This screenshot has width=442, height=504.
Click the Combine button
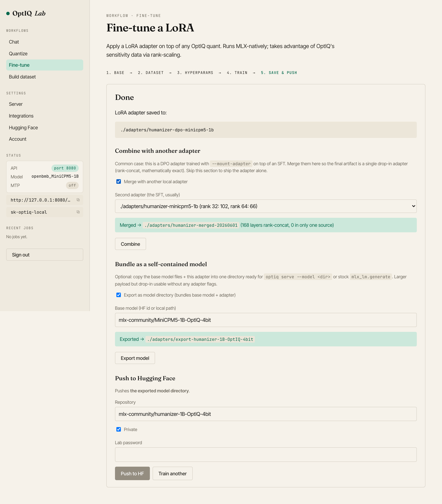point(130,244)
